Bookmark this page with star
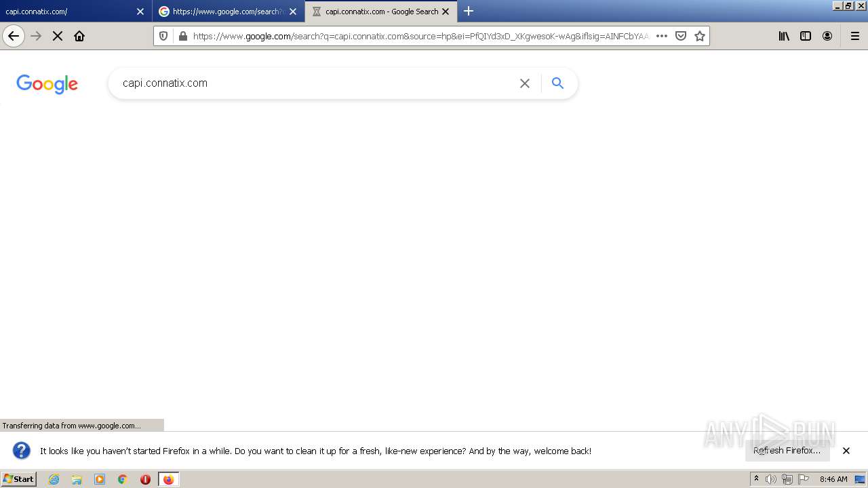Screen dimensions: 868x488 [700, 36]
